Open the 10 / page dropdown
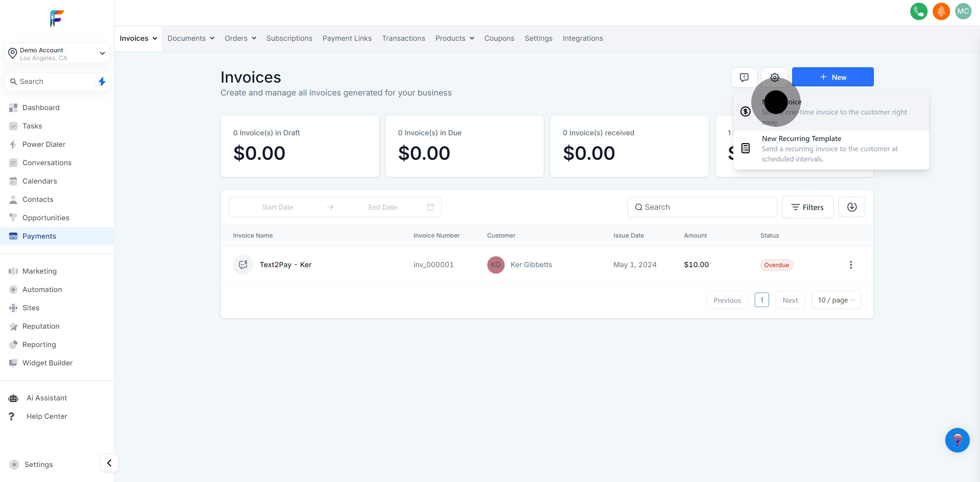The height and width of the screenshot is (482, 980). [x=836, y=300]
